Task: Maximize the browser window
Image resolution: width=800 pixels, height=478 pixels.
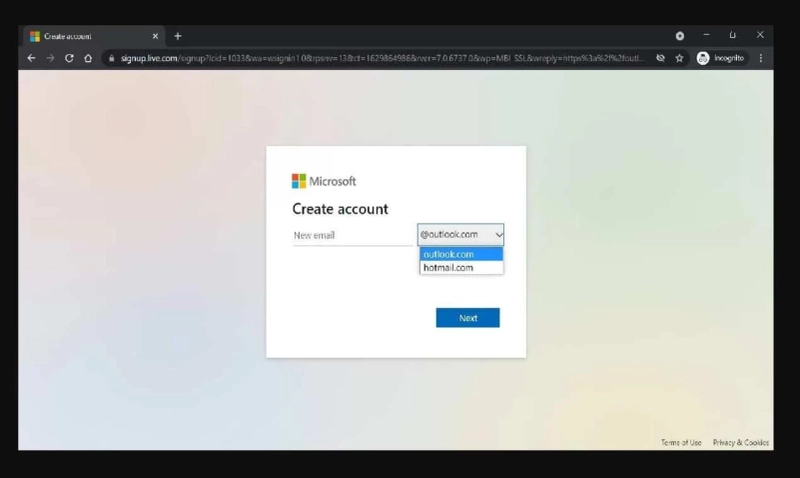Action: click(733, 35)
